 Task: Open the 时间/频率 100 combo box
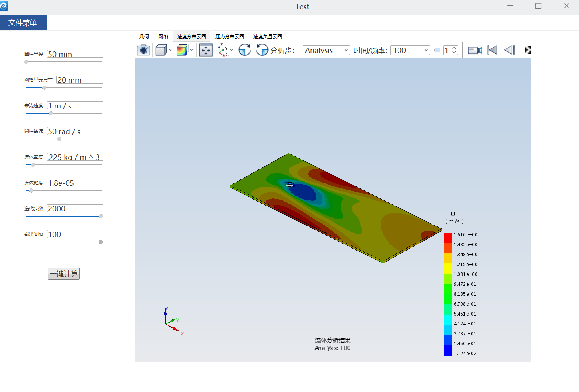pos(410,50)
